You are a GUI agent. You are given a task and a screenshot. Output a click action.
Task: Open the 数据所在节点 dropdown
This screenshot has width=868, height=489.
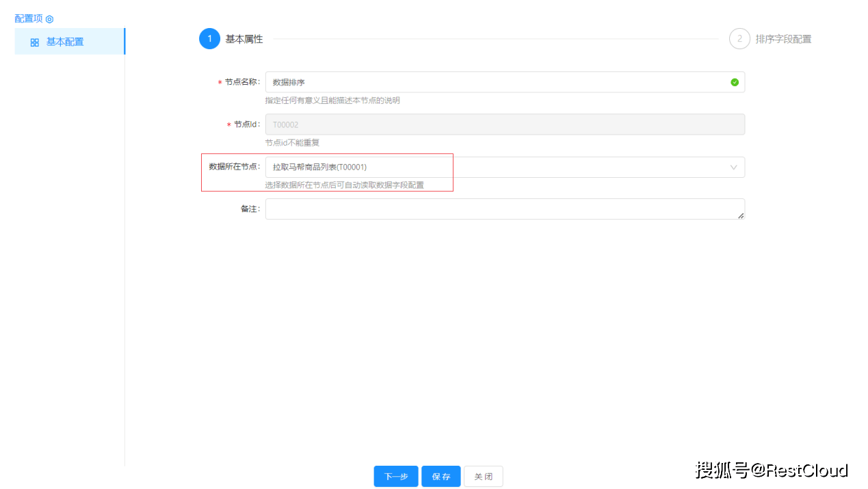[x=505, y=167]
